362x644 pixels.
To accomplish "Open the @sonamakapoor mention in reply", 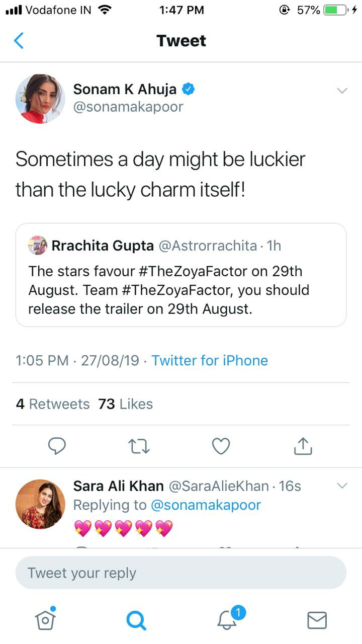I will (206, 505).
